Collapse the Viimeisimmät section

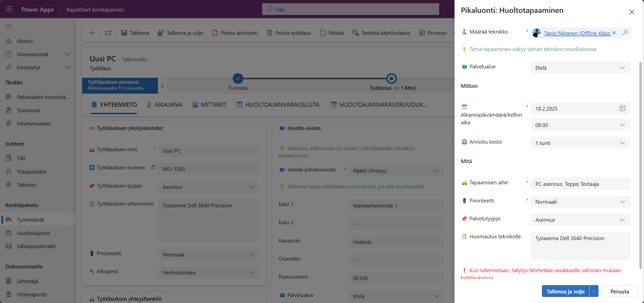tap(67, 54)
